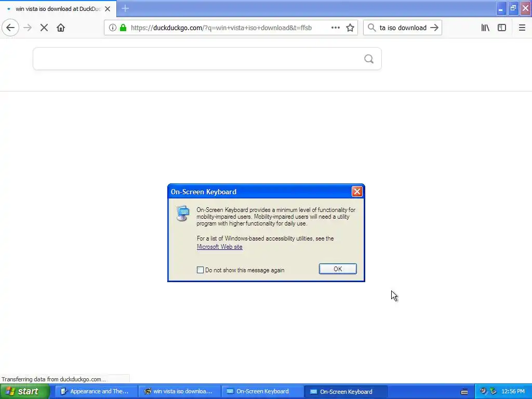Enable Do not show this message again
The height and width of the screenshot is (399, 532).
tap(200, 270)
